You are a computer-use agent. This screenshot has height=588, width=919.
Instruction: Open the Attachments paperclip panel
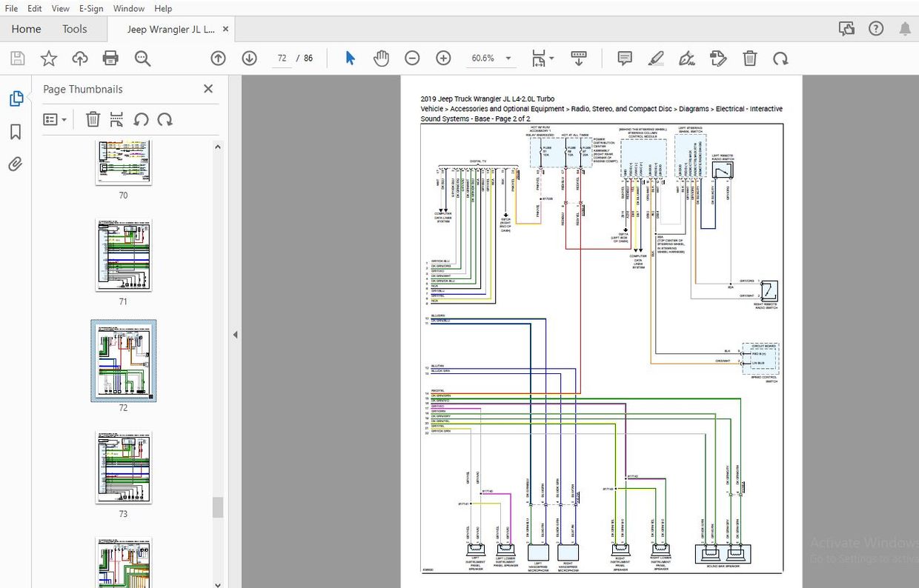[x=16, y=164]
